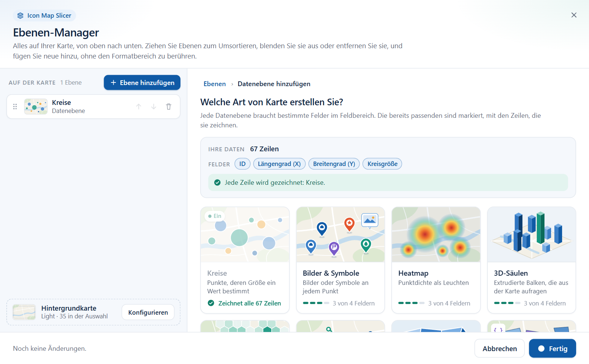The height and width of the screenshot is (364, 589).
Task: Pick the 3D-Säulen map type card
Action: click(x=532, y=260)
